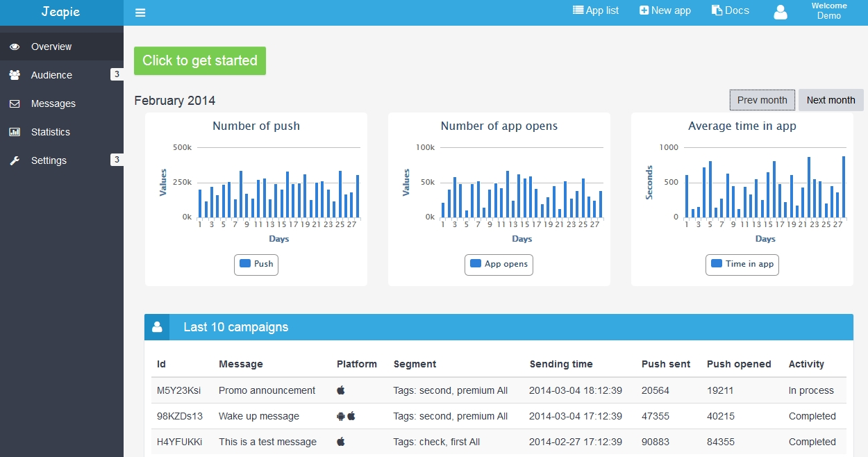Click the Settings wrench icon
Image resolution: width=868 pixels, height=457 pixels.
tap(15, 160)
